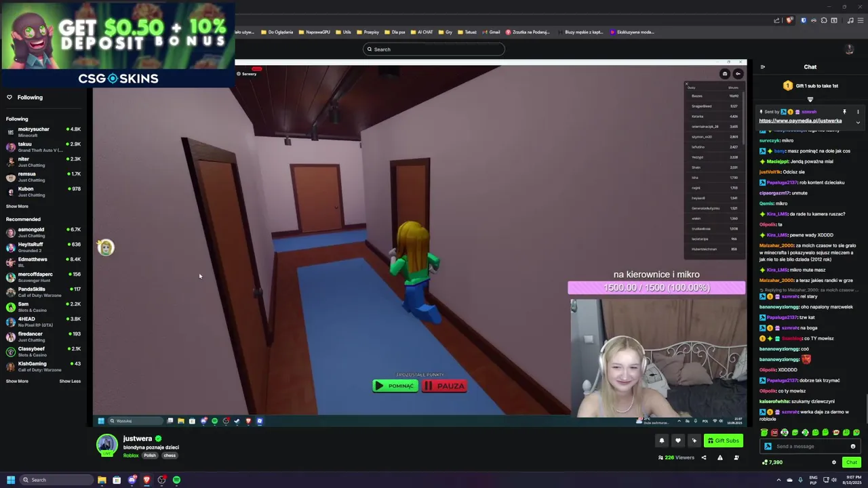Open takuu followed channel
The width and height of the screenshot is (868, 488).
[x=43, y=147]
